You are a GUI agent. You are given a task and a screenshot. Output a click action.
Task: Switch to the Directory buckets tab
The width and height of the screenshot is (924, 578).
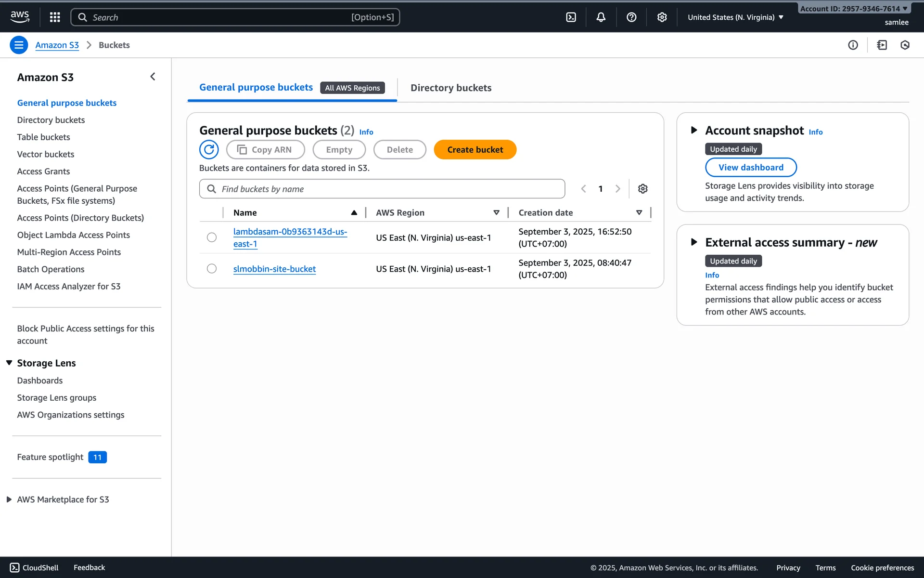coord(450,88)
